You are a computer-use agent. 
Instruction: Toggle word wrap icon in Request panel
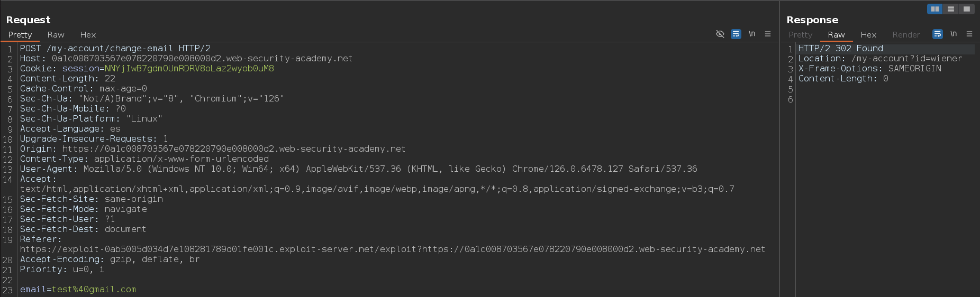[x=736, y=34]
